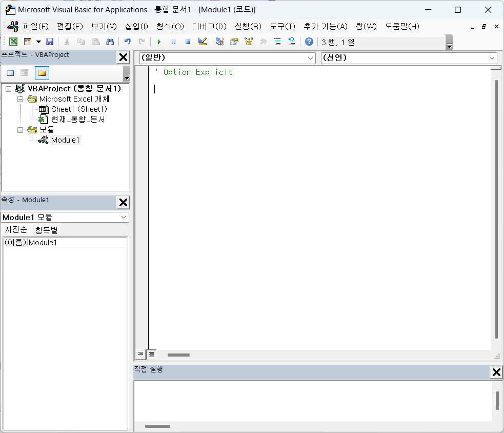The height and width of the screenshot is (433, 504).
Task: Click the code window vertical scrollbar
Action: 496,209
